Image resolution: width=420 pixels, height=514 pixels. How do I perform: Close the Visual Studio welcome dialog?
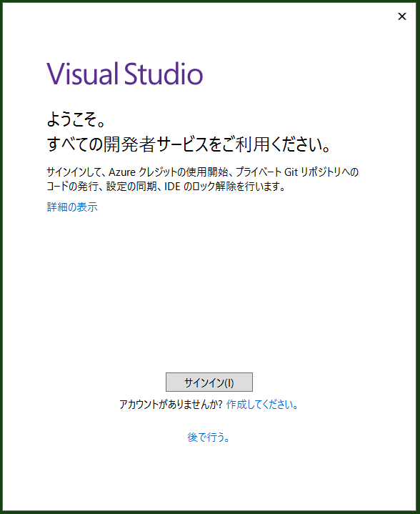(402, 16)
